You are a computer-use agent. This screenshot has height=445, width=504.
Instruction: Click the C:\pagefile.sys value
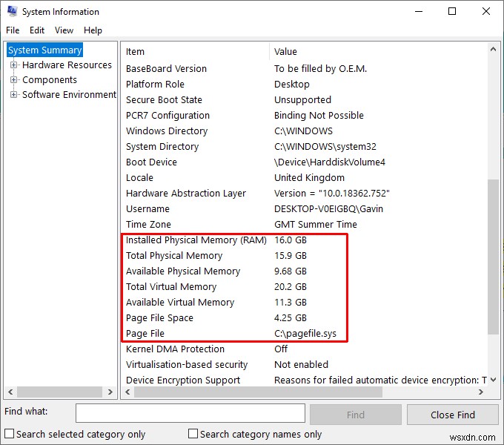[305, 334]
